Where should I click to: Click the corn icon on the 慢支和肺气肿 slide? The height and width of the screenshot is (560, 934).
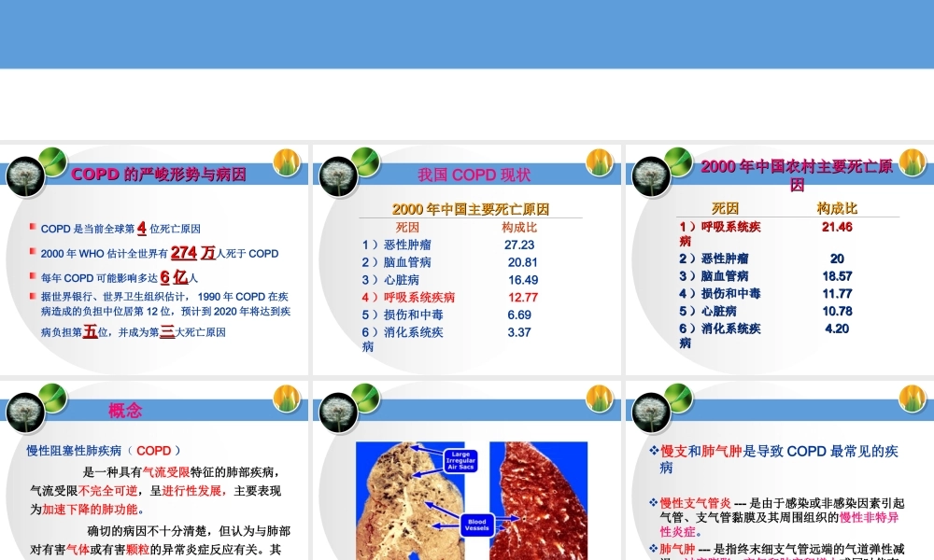point(913,397)
